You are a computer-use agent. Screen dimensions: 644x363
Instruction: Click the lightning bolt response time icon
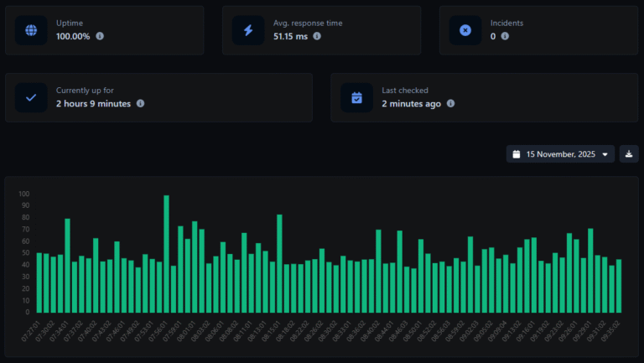click(248, 30)
